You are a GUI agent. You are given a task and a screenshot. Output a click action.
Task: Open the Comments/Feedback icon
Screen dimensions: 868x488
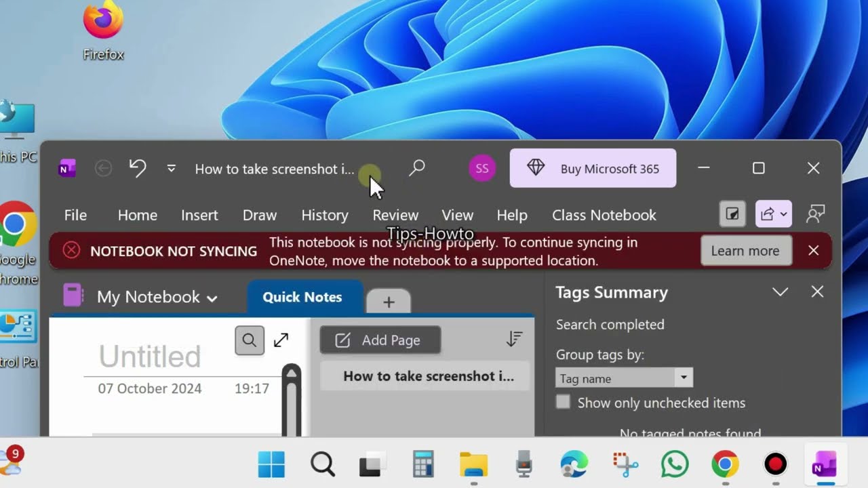pos(816,214)
